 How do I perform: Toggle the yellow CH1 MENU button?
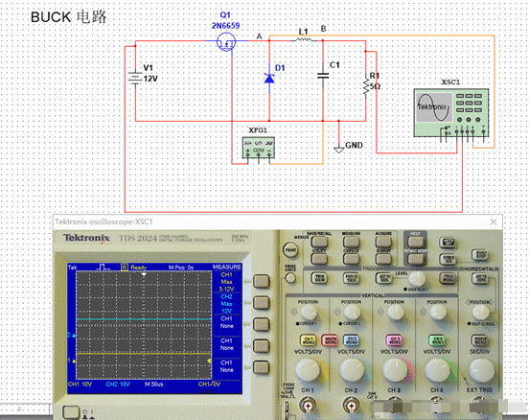308,340
